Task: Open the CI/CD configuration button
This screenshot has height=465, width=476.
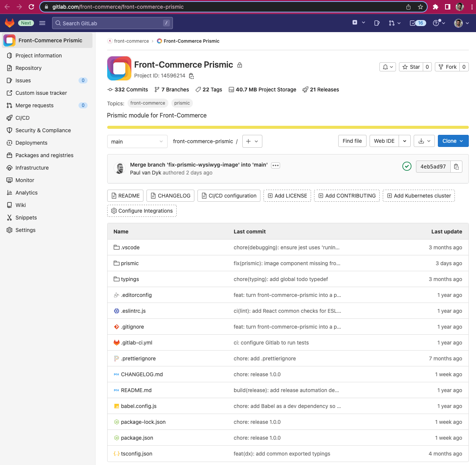Action: [x=229, y=196]
